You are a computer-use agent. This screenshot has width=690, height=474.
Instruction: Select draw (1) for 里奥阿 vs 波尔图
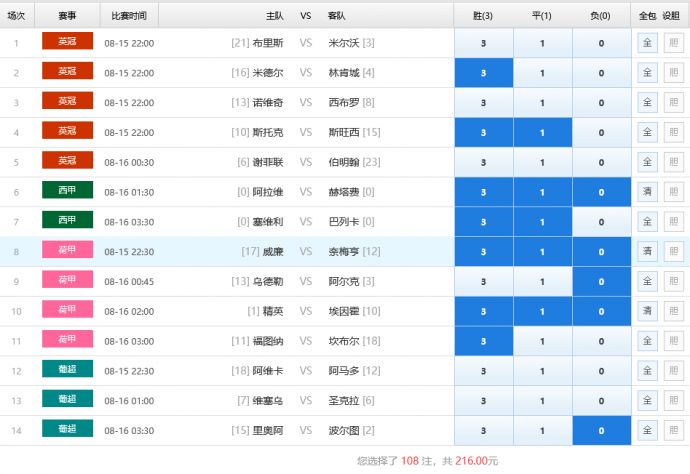(543, 431)
